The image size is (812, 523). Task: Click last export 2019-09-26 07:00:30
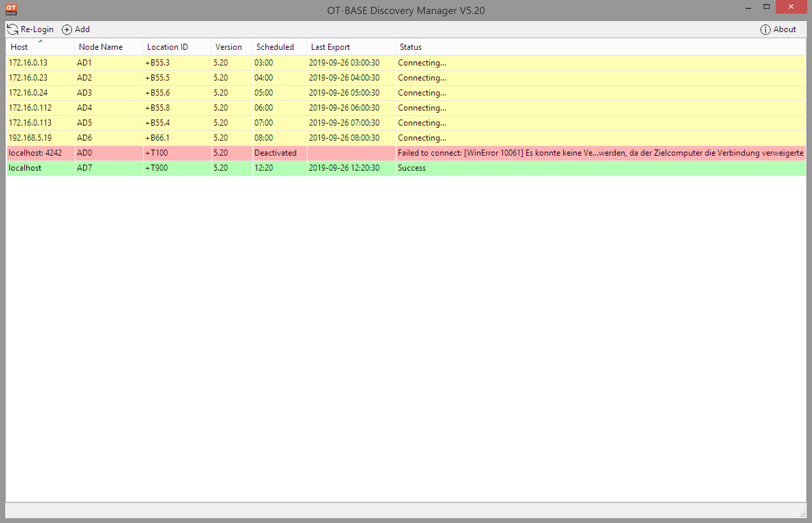(344, 123)
